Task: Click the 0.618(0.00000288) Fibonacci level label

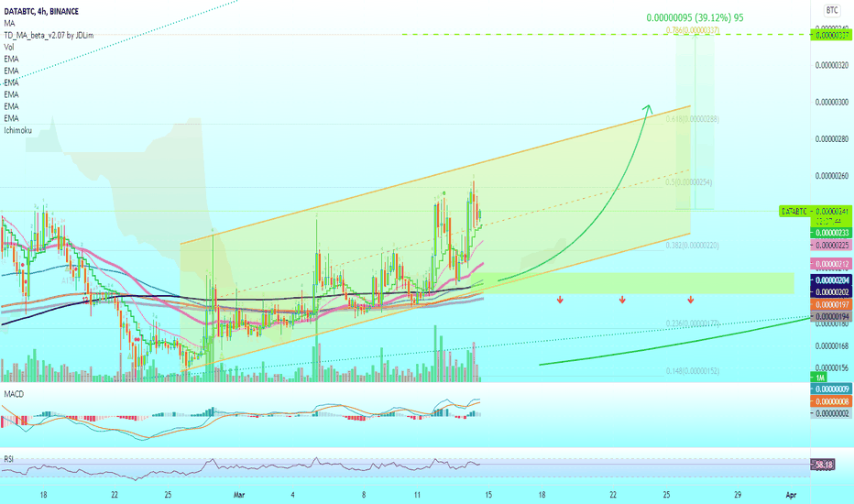Action: point(692,119)
